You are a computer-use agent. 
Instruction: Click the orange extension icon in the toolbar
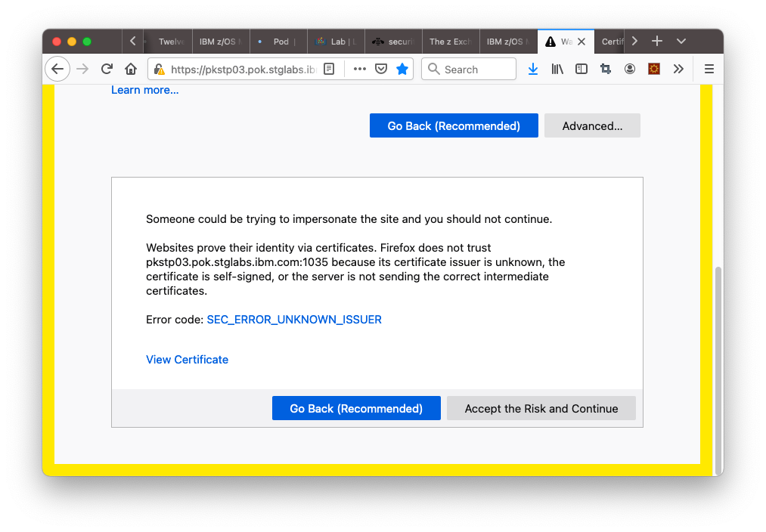point(654,69)
